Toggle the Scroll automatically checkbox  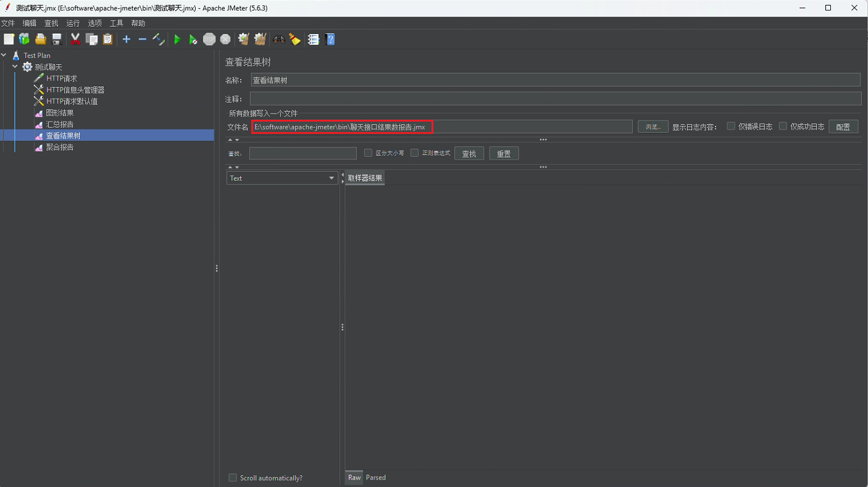pos(233,478)
